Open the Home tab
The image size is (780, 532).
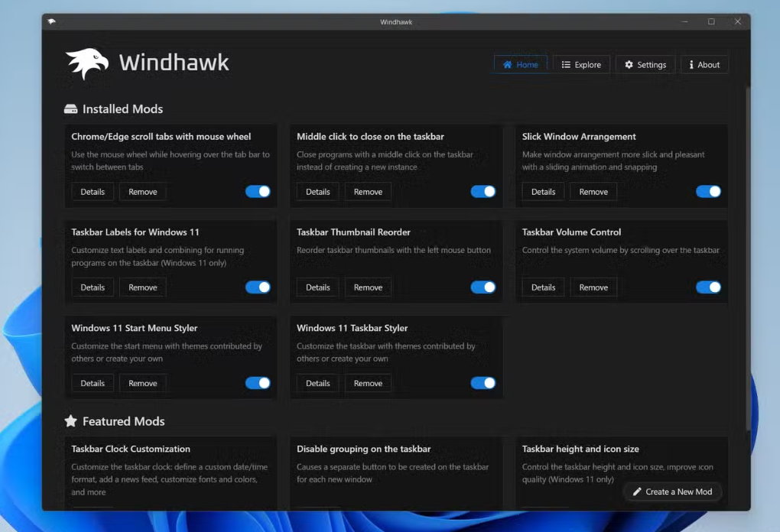[520, 65]
